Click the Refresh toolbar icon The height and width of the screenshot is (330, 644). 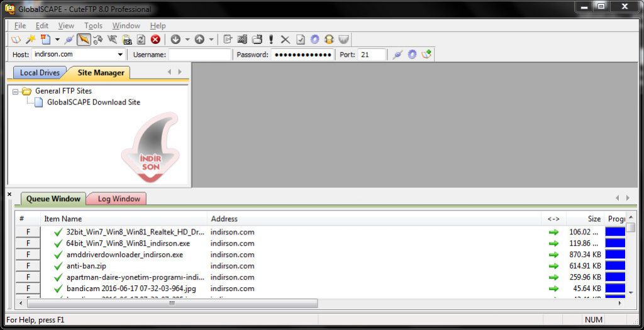pyautogui.click(x=141, y=40)
